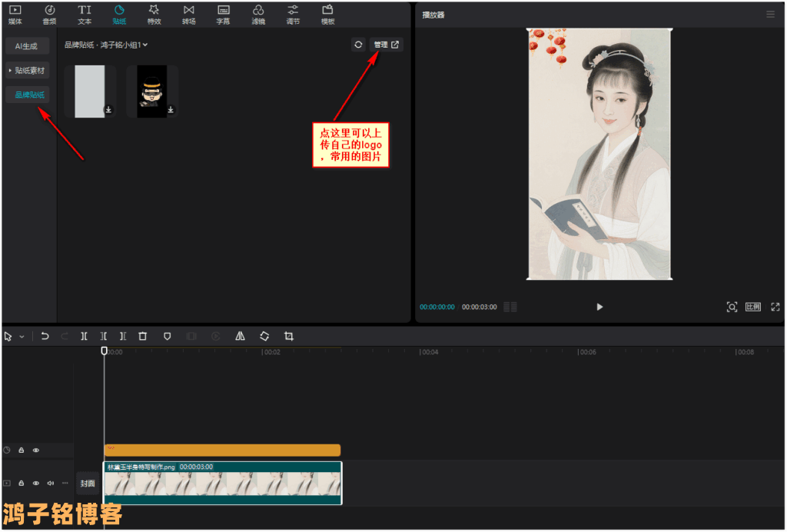This screenshot has width=787, height=532.
Task: Refresh the brand sticker list
Action: click(x=358, y=45)
